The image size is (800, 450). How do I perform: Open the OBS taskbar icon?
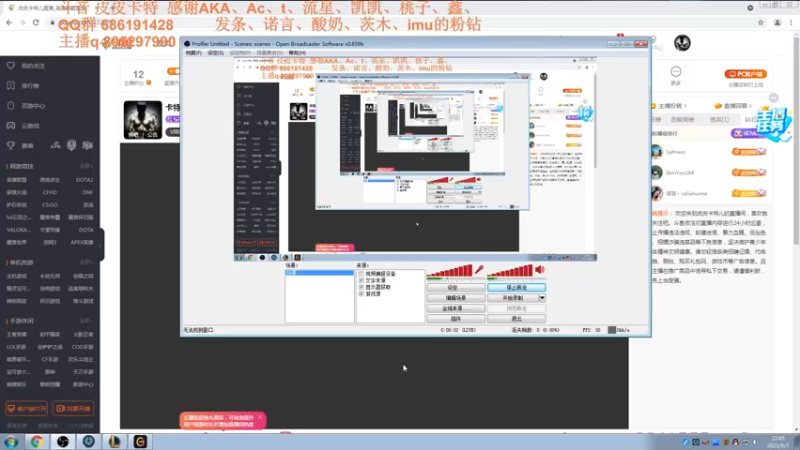[x=63, y=441]
